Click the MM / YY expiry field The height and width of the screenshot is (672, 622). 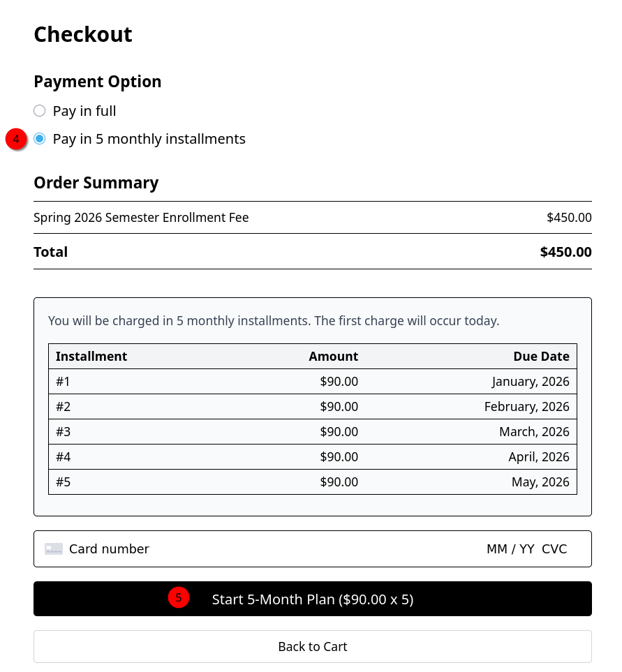click(x=510, y=549)
